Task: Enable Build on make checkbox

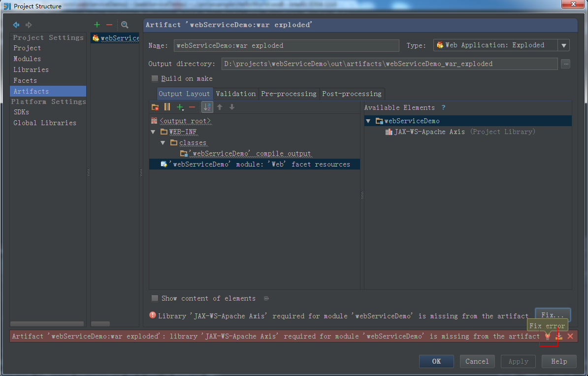Action: click(155, 78)
